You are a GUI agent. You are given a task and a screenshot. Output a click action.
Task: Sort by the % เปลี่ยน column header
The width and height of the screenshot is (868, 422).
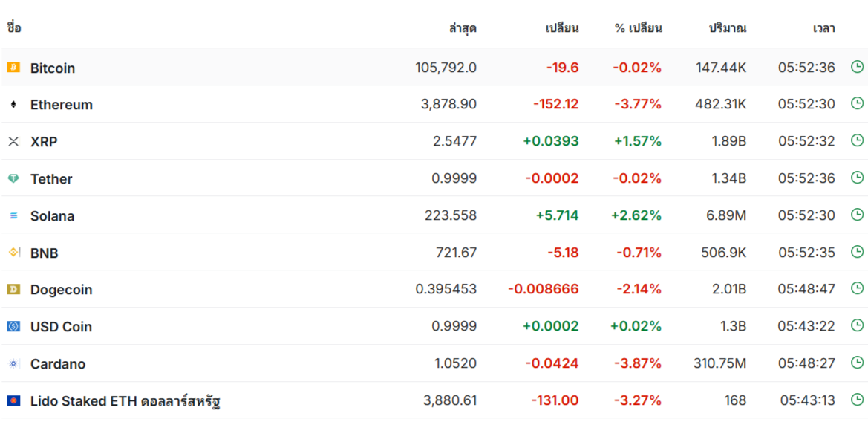coord(638,28)
